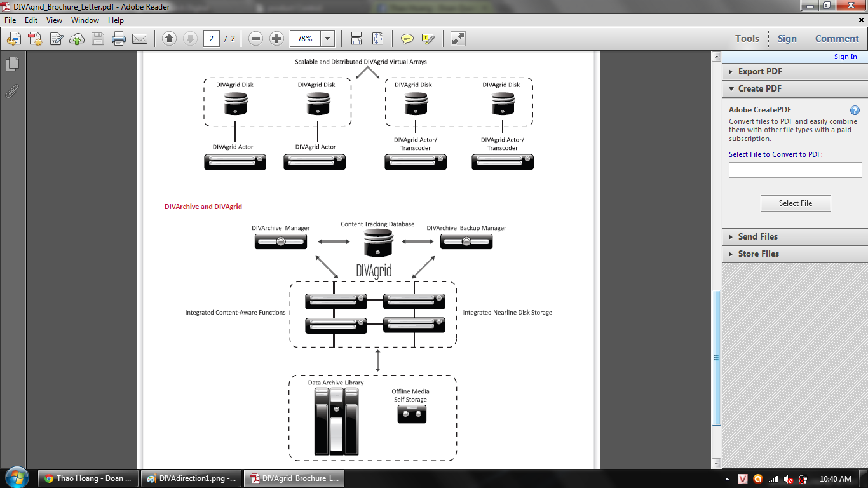Switch to the Chrome Thao Hoang taskbar window
The width and height of the screenshot is (868, 488).
(x=88, y=478)
